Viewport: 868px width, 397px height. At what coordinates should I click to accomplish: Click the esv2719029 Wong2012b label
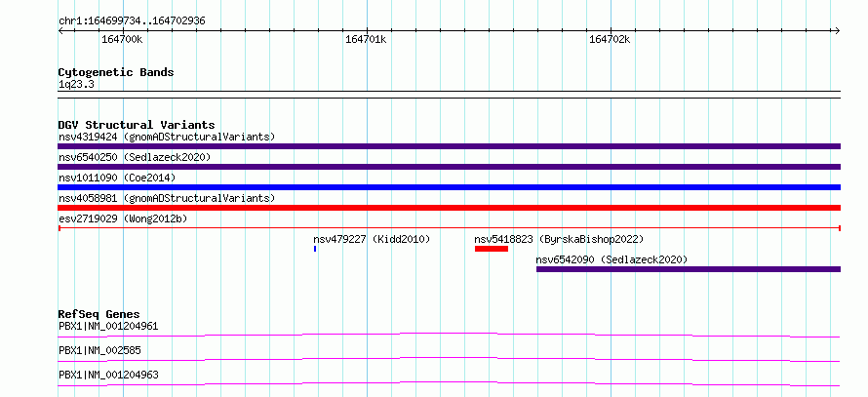[123, 218]
